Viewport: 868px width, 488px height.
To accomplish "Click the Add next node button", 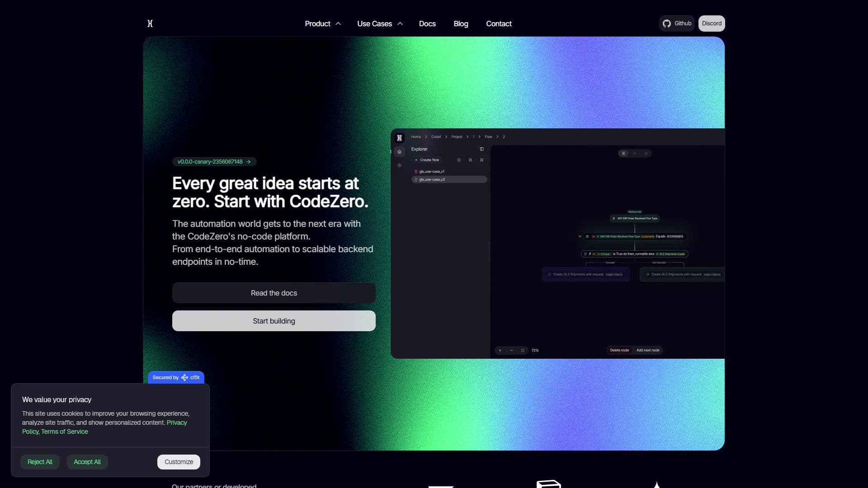I will click(648, 350).
